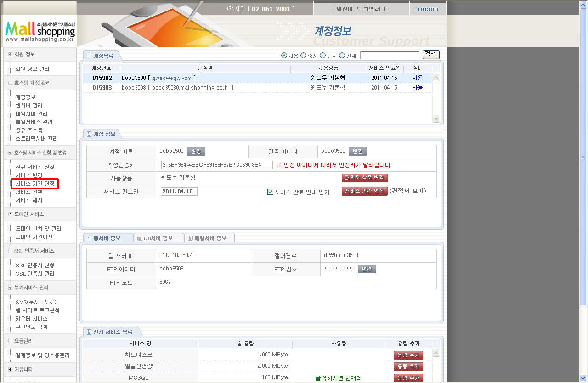Toggle 서비스 만료 안내 받기 checkbox
This screenshot has width=588, height=383.
(x=270, y=191)
